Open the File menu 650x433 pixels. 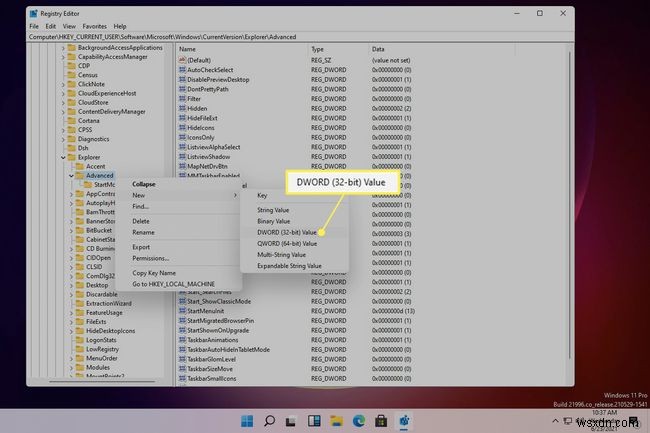point(34,26)
